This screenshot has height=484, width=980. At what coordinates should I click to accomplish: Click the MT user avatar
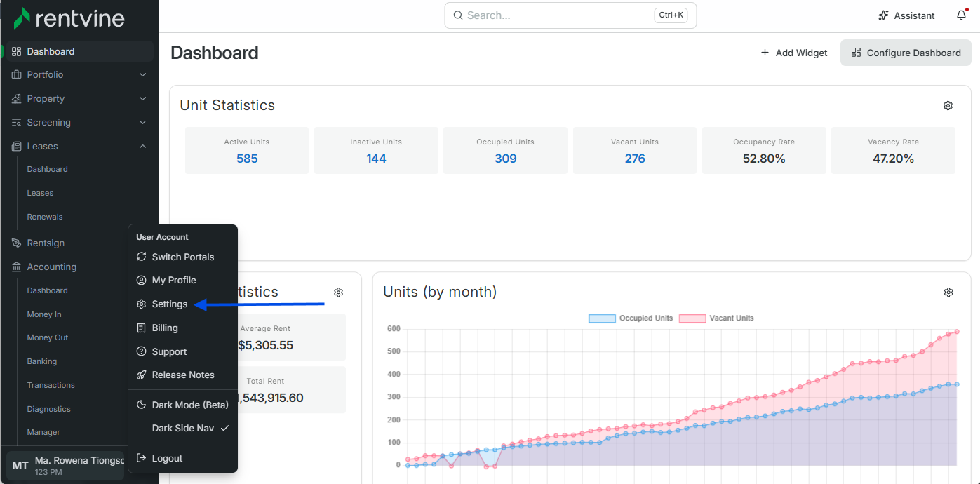coord(20,466)
